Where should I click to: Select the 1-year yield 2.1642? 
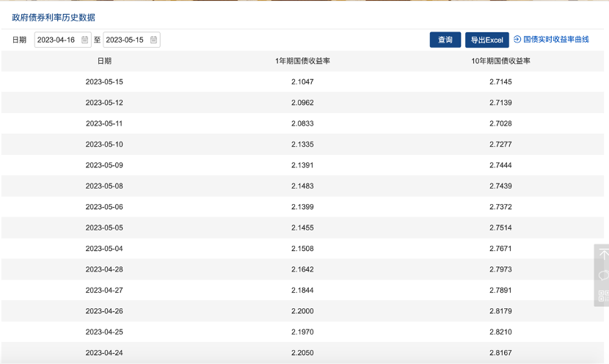point(302,269)
